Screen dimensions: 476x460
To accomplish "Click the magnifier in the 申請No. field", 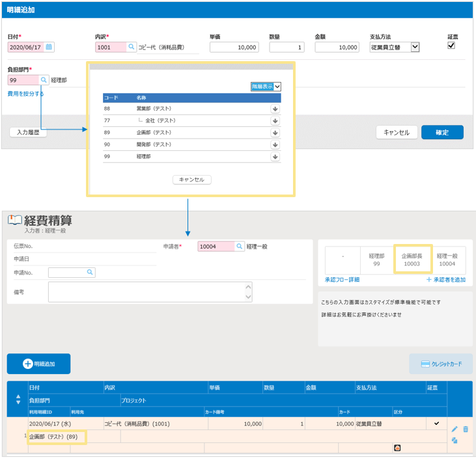I will click(89, 272).
